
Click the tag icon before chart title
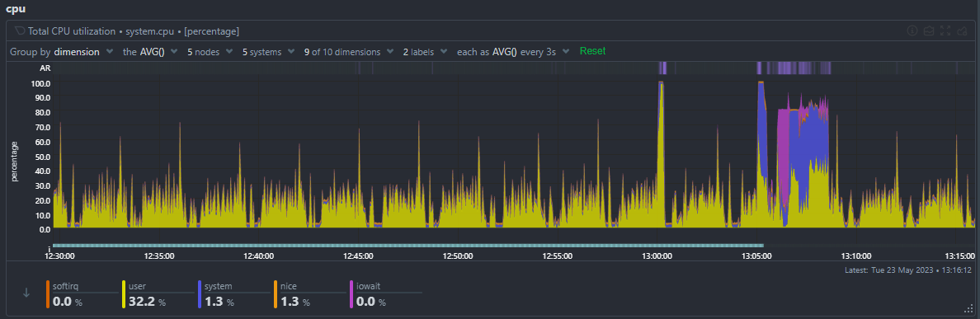[19, 30]
